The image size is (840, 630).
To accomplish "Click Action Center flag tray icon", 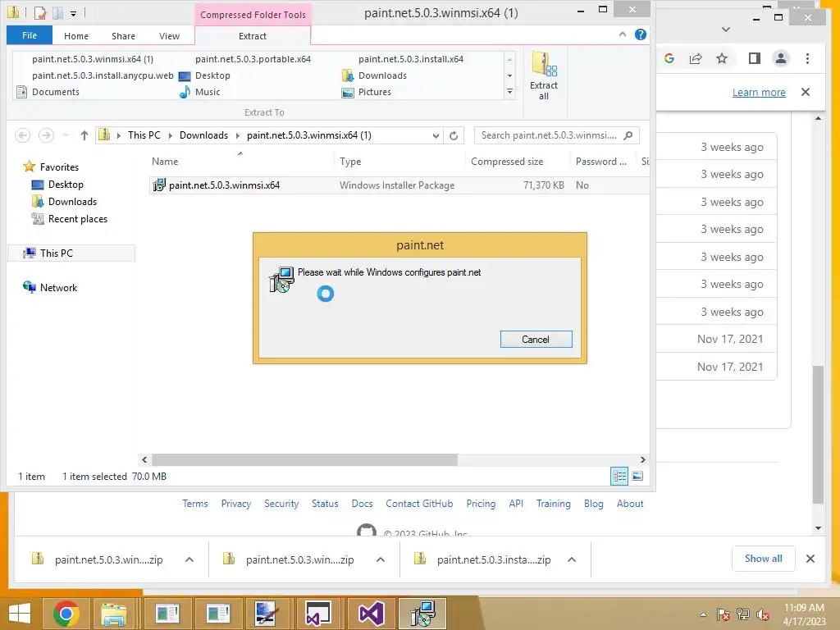I will (x=724, y=614).
